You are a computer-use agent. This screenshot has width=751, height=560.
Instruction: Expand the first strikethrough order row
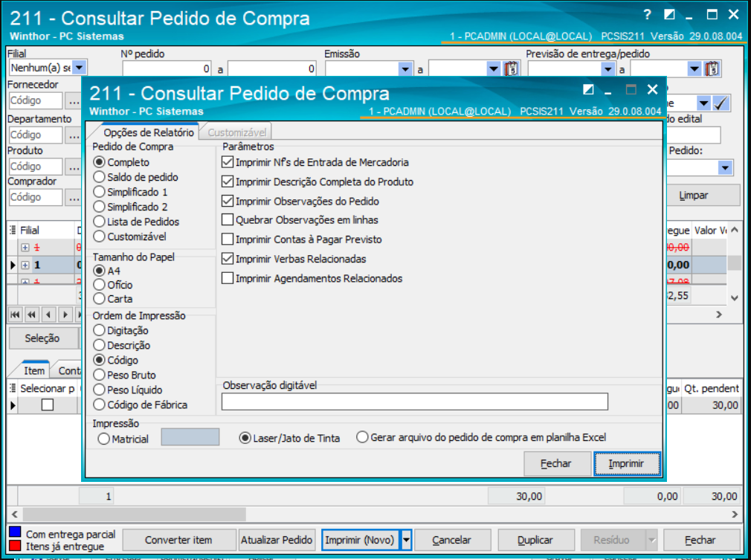pos(25,248)
